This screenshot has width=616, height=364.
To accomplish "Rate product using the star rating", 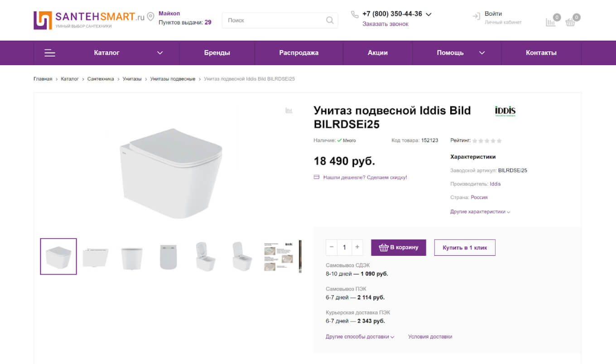I will pos(487,141).
